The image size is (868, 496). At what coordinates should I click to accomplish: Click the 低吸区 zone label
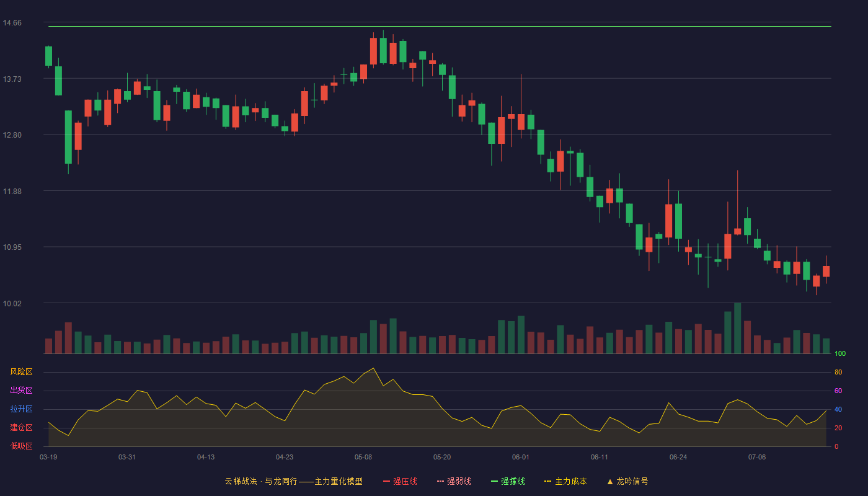tap(21, 446)
